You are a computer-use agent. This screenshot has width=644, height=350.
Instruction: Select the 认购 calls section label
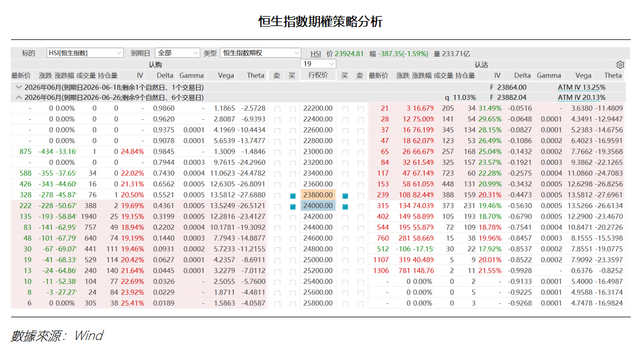(155, 65)
